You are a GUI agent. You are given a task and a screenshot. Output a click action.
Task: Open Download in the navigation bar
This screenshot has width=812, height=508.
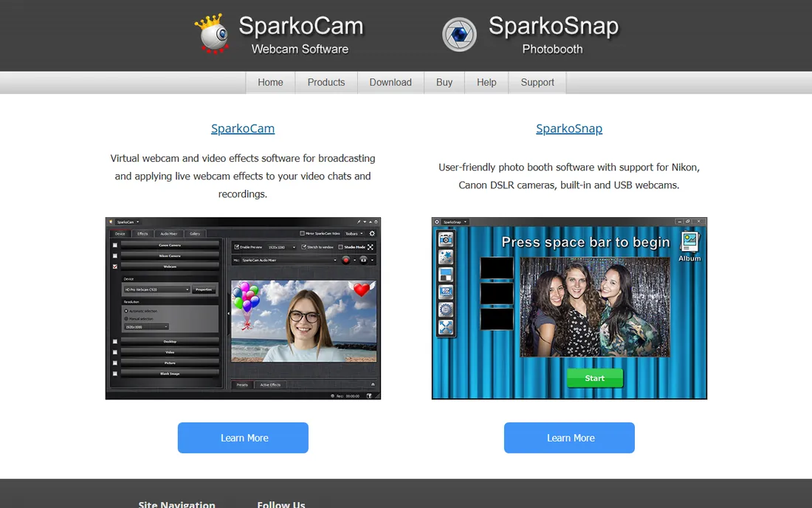[390, 83]
